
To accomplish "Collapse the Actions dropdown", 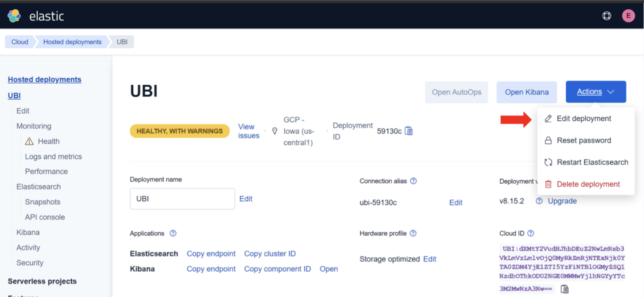I will coord(596,92).
